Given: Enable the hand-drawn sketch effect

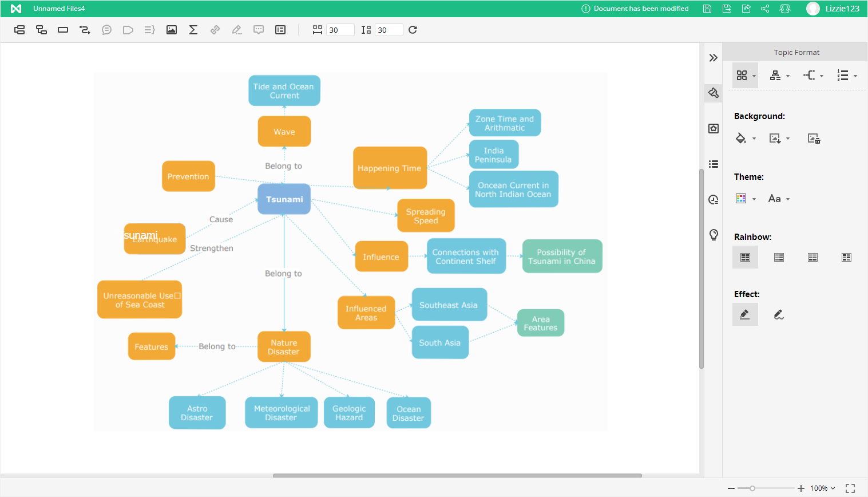Looking at the screenshot, I should point(779,314).
